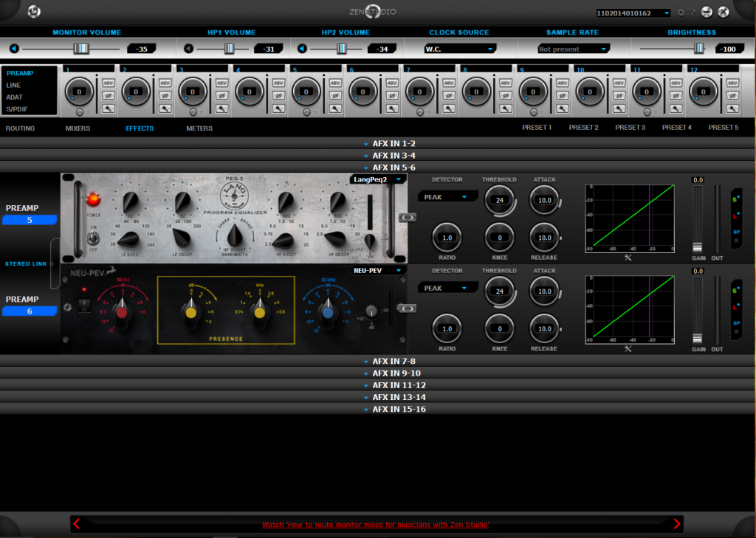Toggle the LangPeq2 ON/OFF power switch
This screenshot has height=538, width=756.
pyautogui.click(x=94, y=238)
